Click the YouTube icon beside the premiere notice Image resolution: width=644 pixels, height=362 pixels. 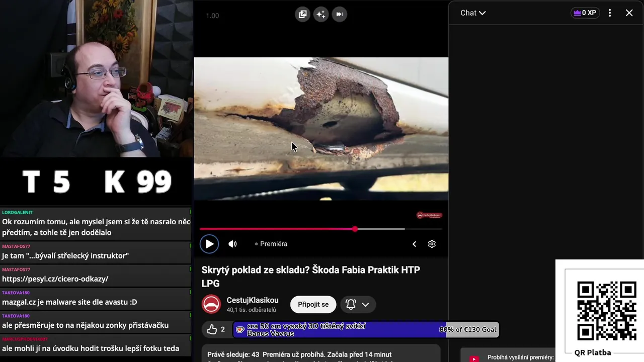point(474,358)
